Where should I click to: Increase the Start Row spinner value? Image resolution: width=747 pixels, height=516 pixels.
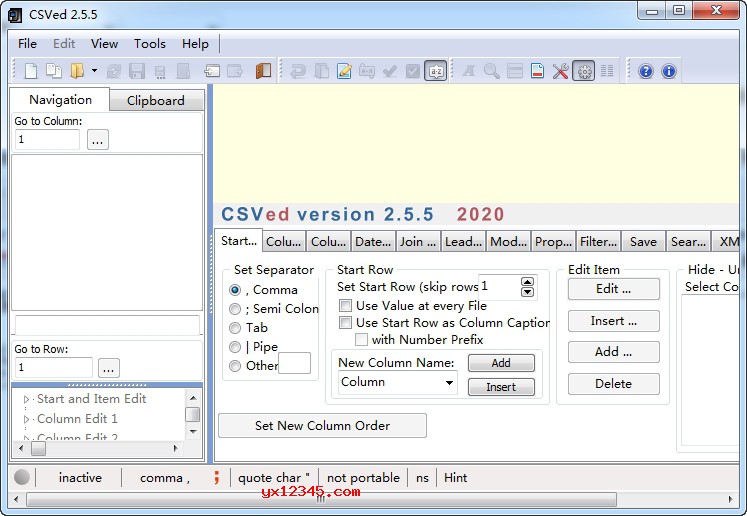click(x=527, y=282)
